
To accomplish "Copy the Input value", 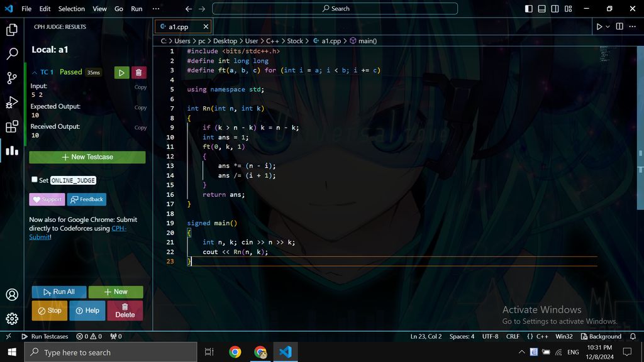I will tap(140, 87).
